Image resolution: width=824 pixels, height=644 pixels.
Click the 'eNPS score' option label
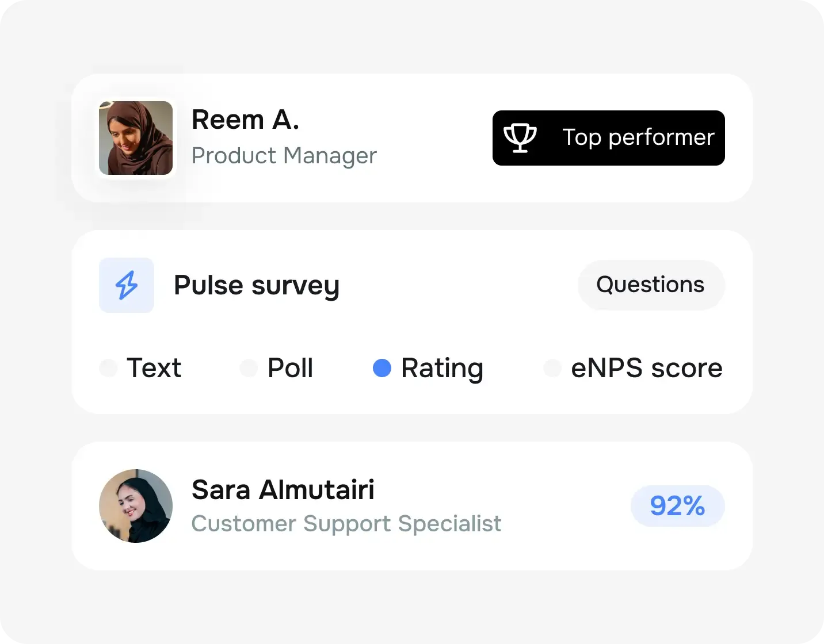pos(646,368)
